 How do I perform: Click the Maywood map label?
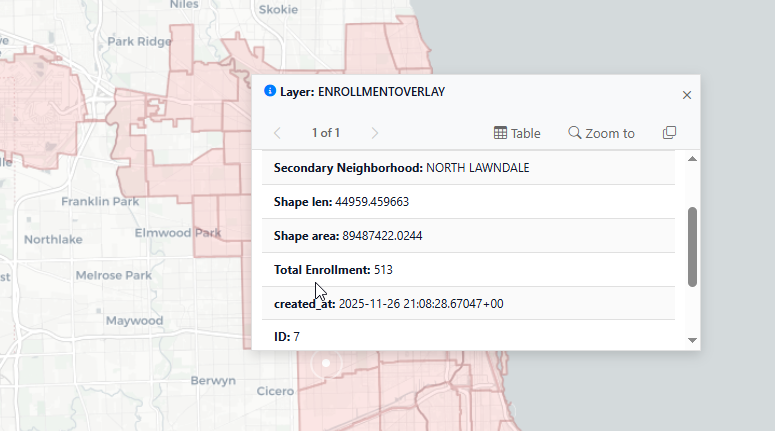point(134,321)
